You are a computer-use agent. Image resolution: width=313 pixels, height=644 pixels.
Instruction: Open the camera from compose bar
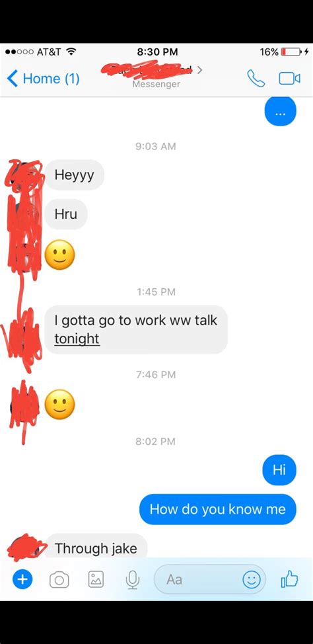pyautogui.click(x=59, y=579)
